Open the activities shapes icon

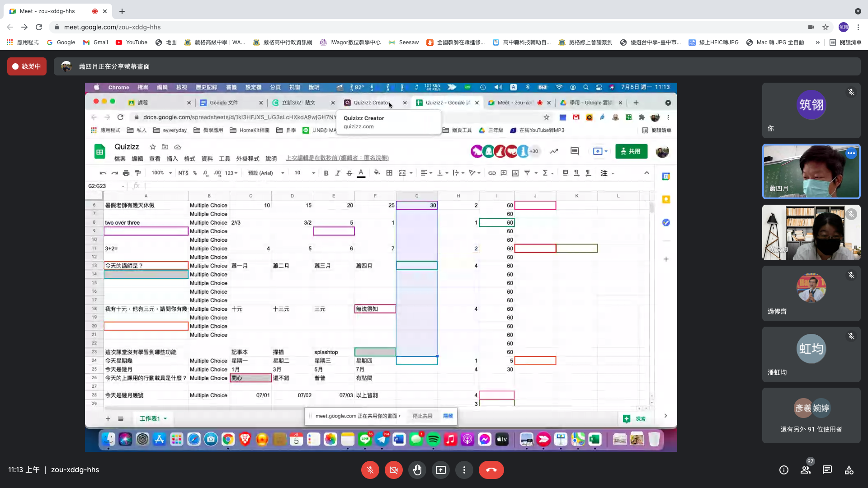[x=849, y=470]
